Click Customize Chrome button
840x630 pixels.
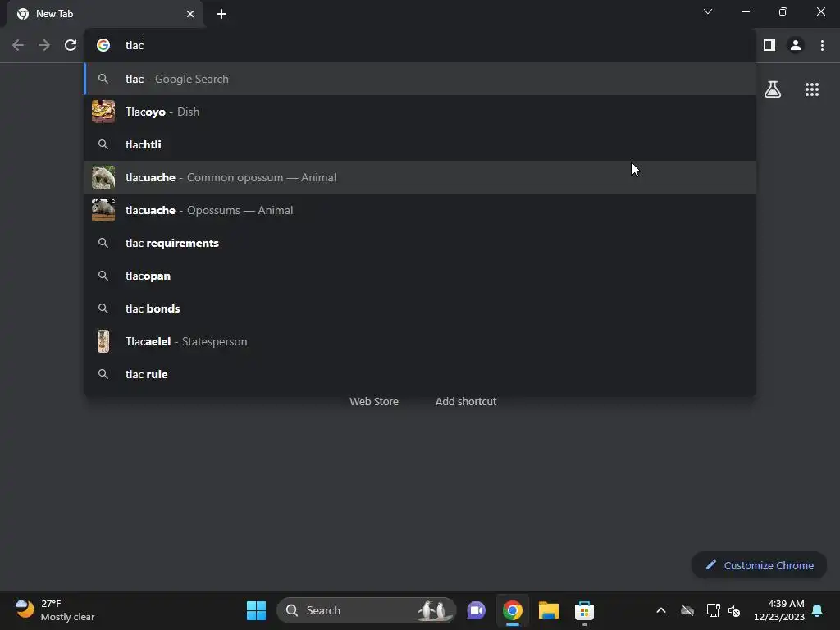[x=759, y=565]
